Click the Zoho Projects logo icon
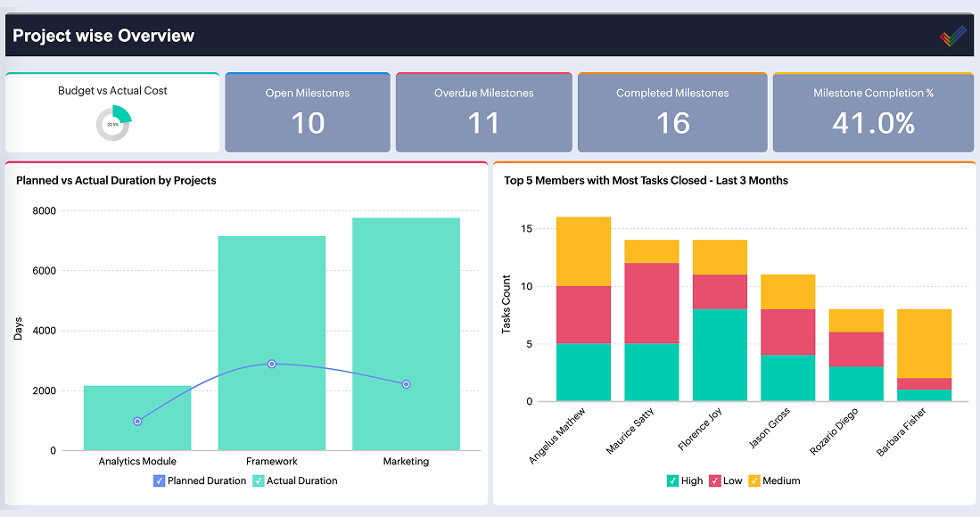 click(952, 37)
